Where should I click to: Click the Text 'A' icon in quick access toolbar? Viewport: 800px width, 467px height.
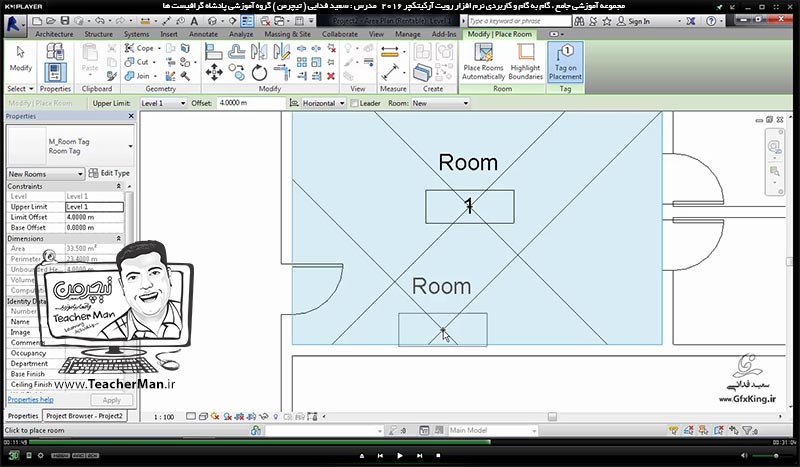tap(194, 21)
